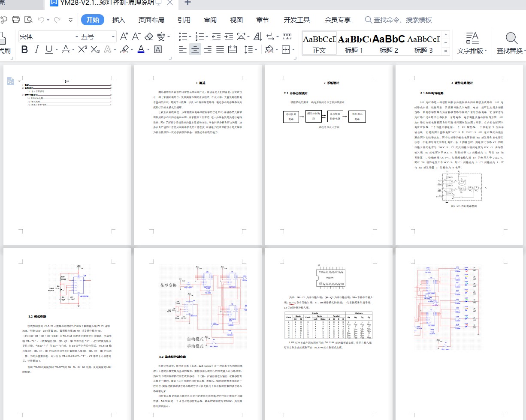Apply paragraph shading fill icon
The width and height of the screenshot is (526, 420).
click(269, 50)
